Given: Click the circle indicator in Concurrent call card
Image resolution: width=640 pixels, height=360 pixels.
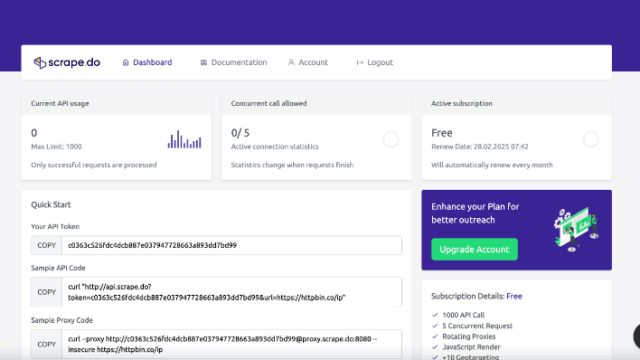Looking at the screenshot, I should click(x=391, y=140).
